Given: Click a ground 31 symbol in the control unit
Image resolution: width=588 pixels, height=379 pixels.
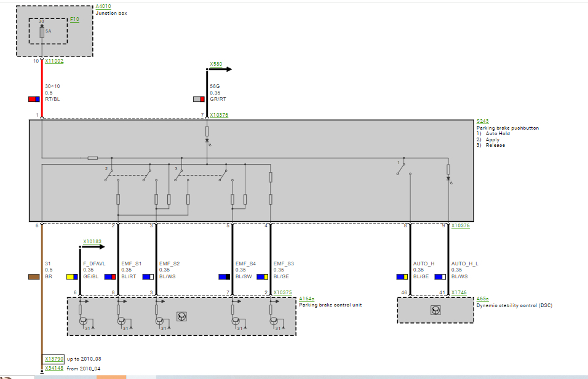Looking at the screenshot, I should point(93,327).
